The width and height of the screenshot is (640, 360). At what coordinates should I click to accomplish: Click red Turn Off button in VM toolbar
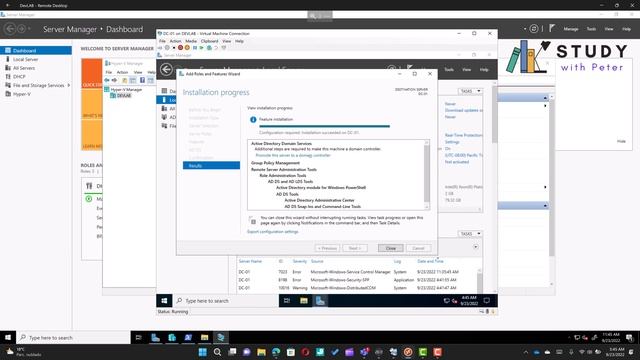[x=180, y=48]
